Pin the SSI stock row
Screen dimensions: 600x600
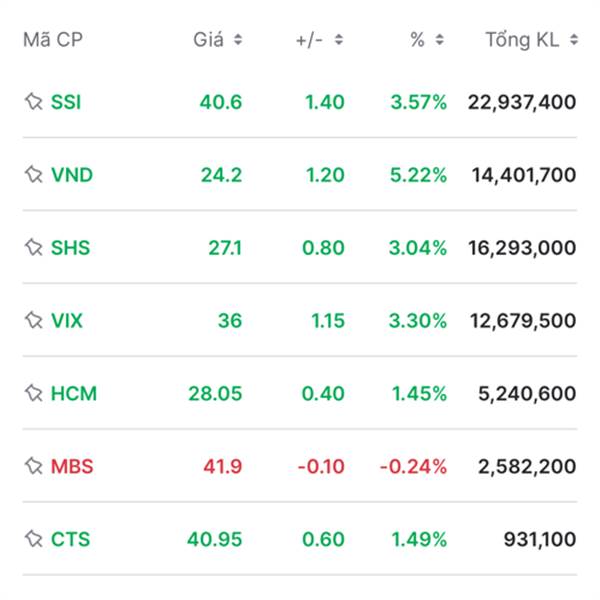[x=34, y=102]
